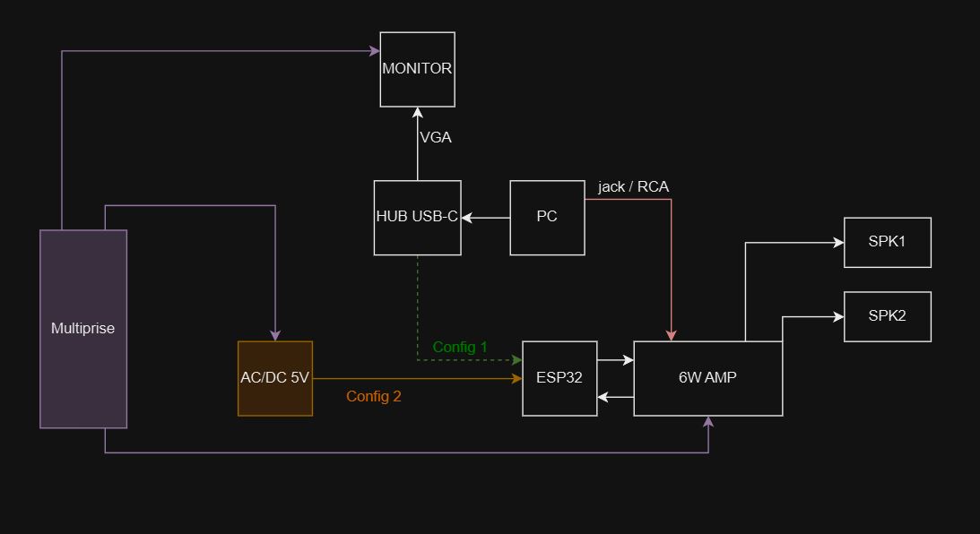Click the purple Multiprise block
The height and width of the screenshot is (534, 980).
tap(83, 329)
